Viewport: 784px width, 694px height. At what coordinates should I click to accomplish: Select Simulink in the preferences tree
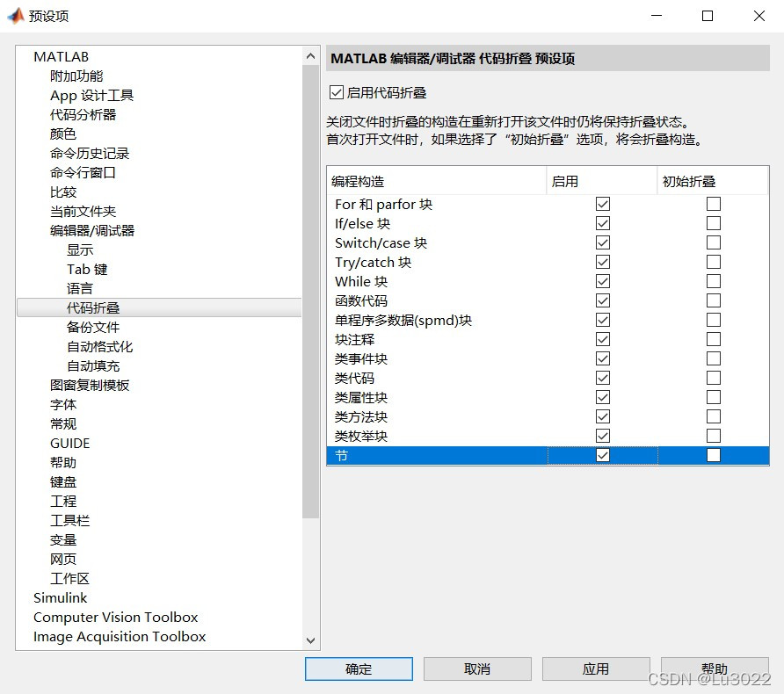coord(60,597)
